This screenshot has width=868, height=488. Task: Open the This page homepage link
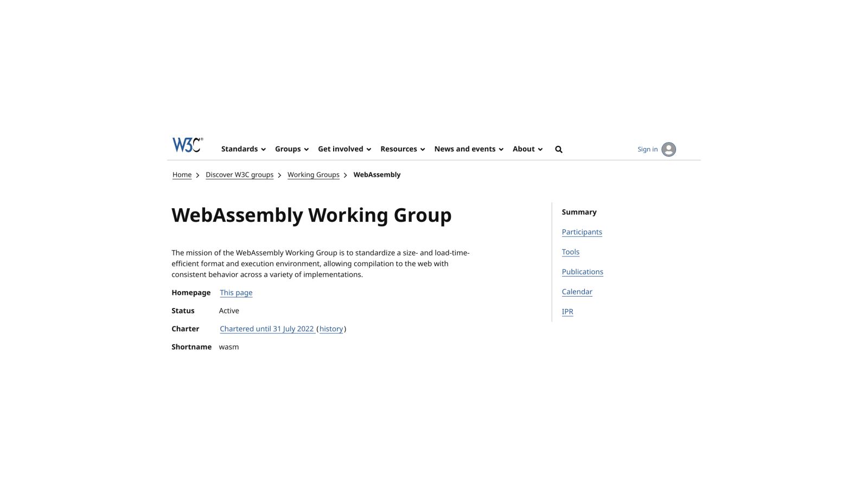tap(236, 293)
